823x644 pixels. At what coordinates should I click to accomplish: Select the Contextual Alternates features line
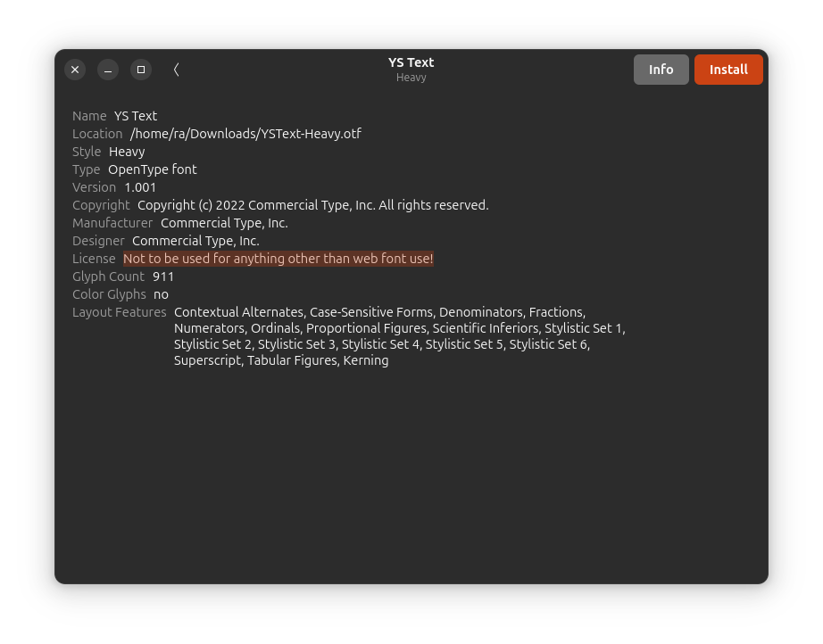pyautogui.click(x=379, y=312)
